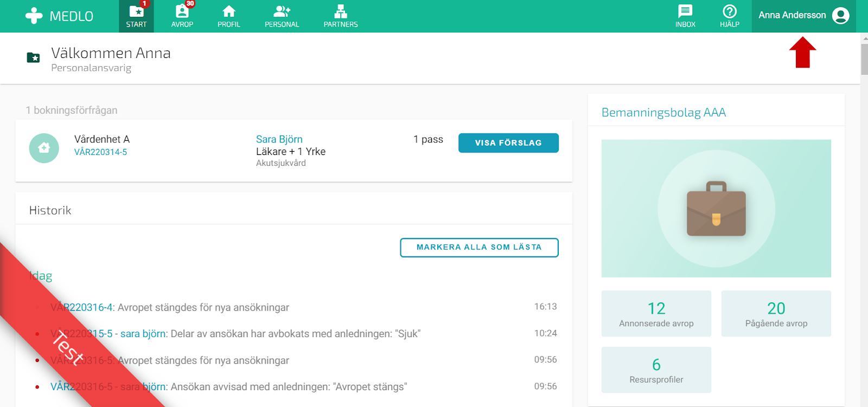Open the Bemanningsbolag AAA heading link
Viewport: 868px width, 407px height.
(663, 113)
